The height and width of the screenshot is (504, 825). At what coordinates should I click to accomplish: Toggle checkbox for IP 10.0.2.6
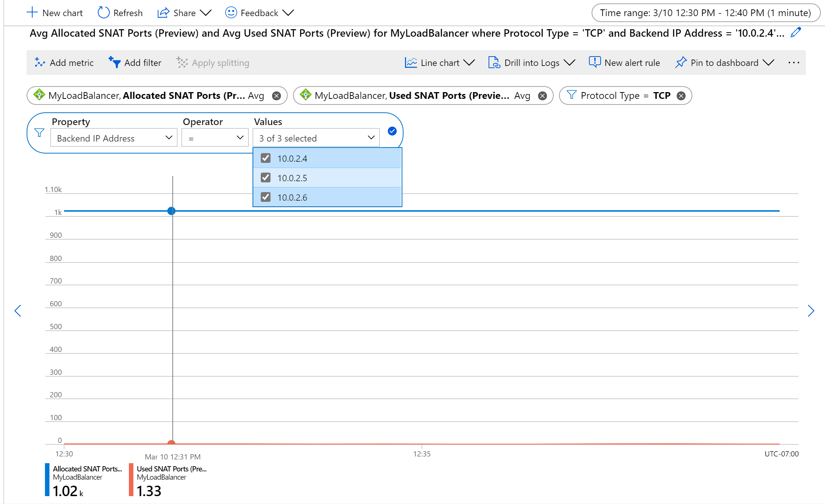click(x=266, y=197)
